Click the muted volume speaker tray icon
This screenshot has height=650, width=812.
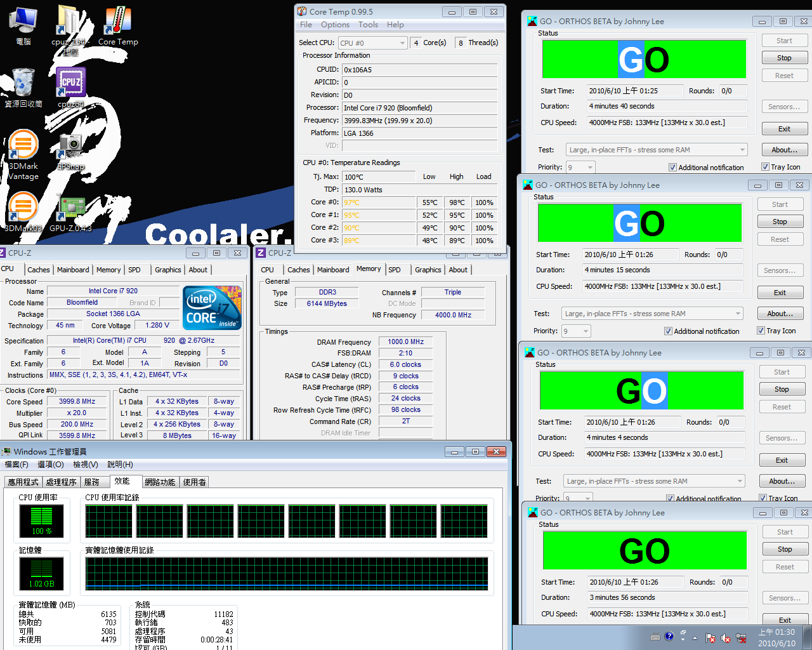726,638
